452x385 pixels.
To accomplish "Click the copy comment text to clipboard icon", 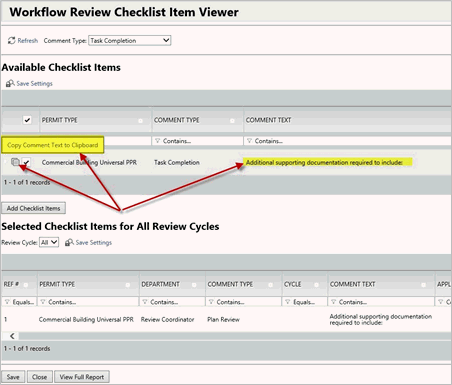I will click(x=15, y=162).
